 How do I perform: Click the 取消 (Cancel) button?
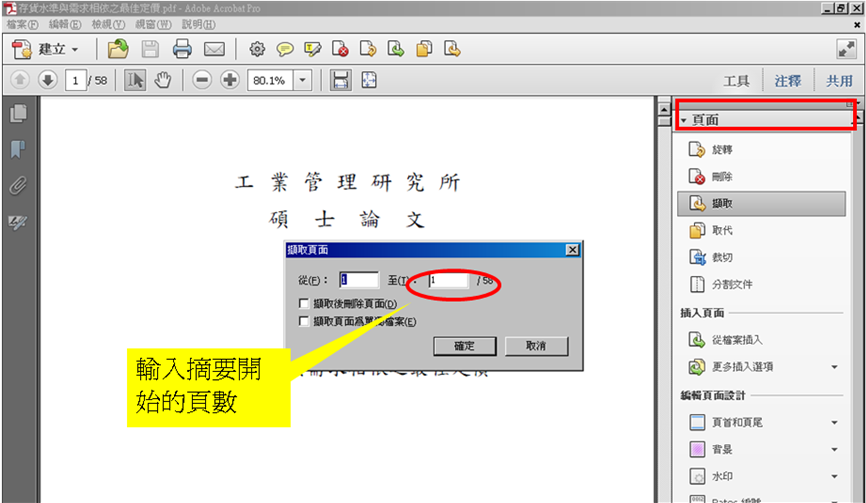click(x=538, y=345)
